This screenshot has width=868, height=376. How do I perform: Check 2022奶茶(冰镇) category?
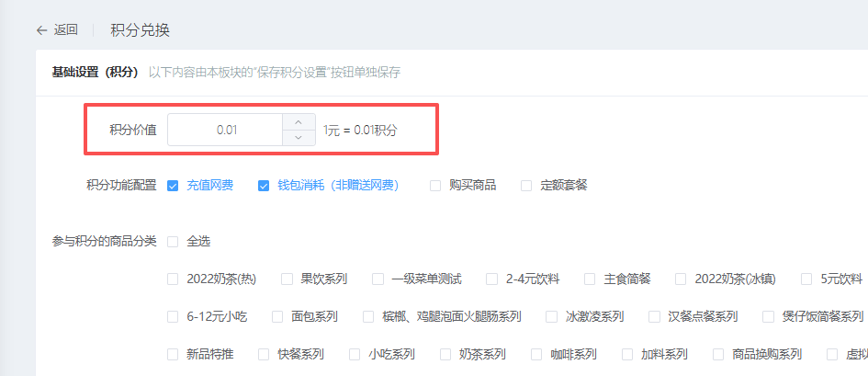click(681, 279)
